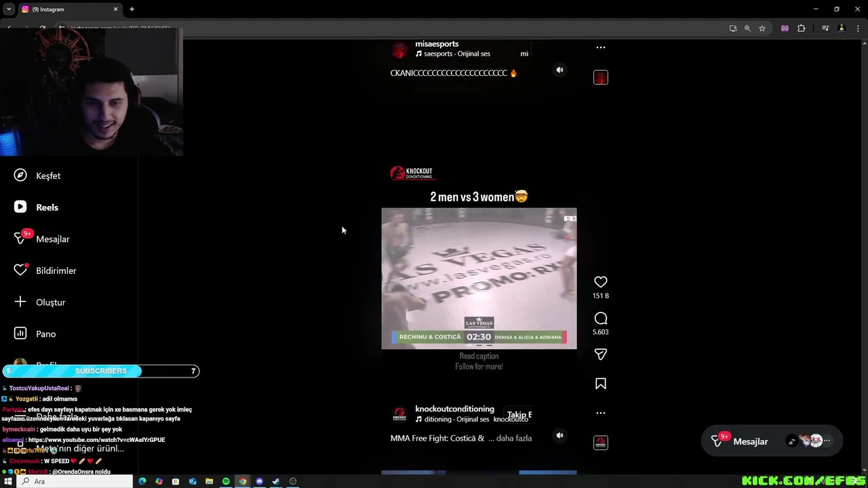Click Yozgatli chat username

pos(26,399)
